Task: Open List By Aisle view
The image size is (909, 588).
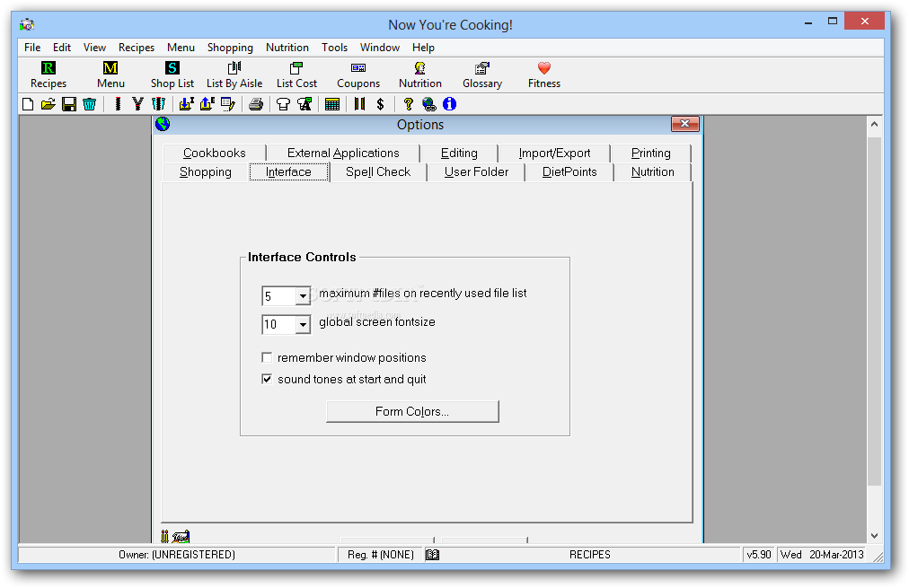Action: 234,75
